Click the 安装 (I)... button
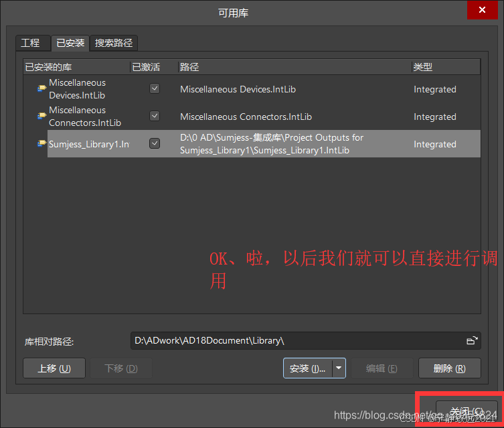Screen dimensions: 504x428 [308, 368]
